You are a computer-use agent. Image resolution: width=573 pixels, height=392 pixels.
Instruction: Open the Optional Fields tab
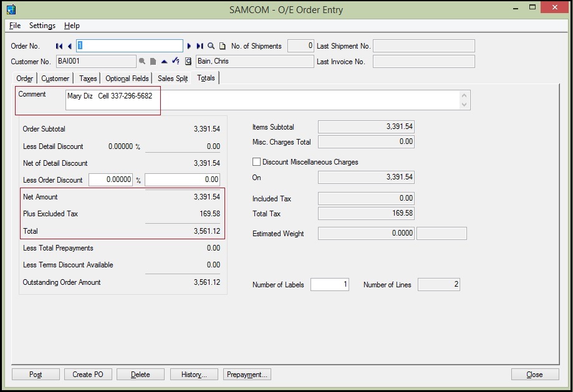127,79
